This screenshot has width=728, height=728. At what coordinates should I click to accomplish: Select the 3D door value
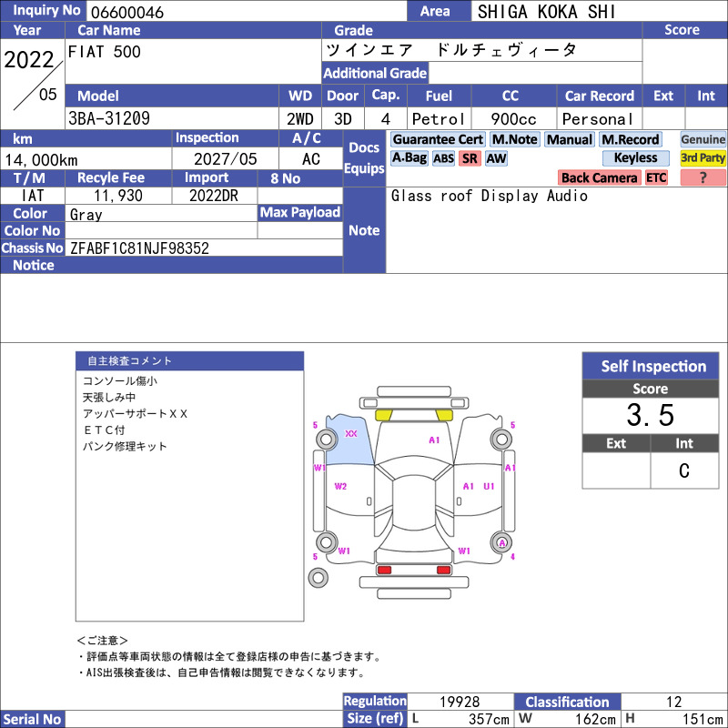tap(343, 119)
